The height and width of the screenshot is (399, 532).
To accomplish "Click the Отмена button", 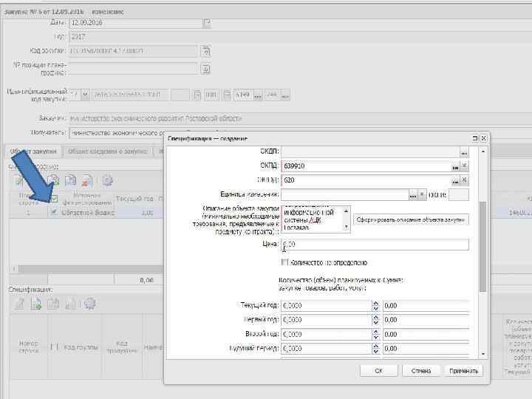I will click(x=421, y=371).
